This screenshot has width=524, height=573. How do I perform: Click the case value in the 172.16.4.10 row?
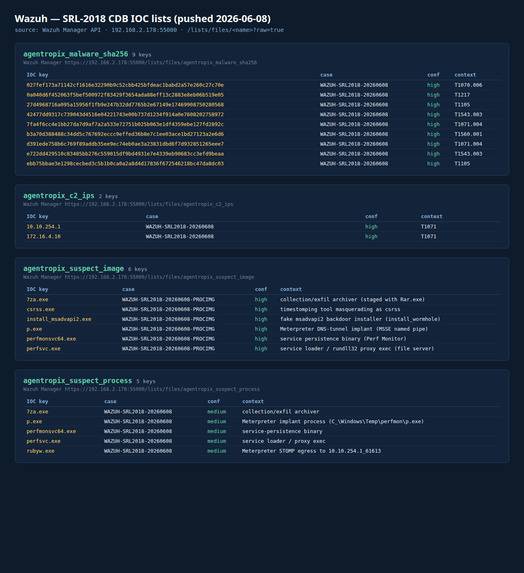tap(180, 237)
